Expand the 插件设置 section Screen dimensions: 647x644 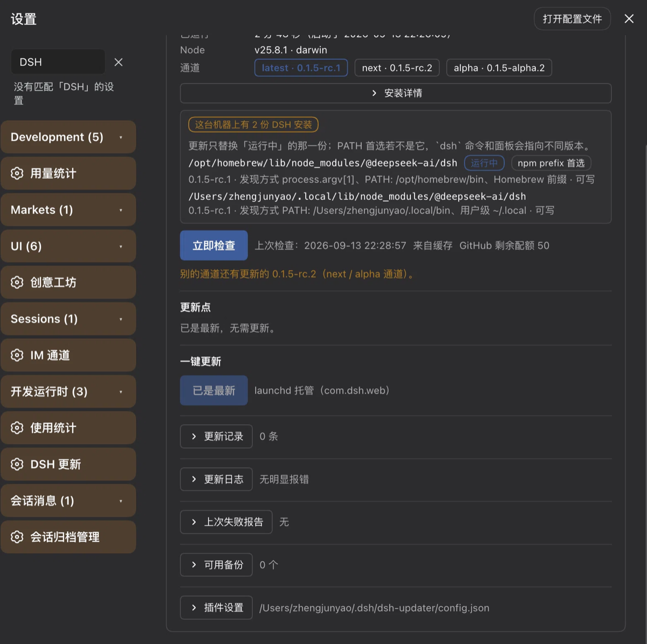point(216,608)
